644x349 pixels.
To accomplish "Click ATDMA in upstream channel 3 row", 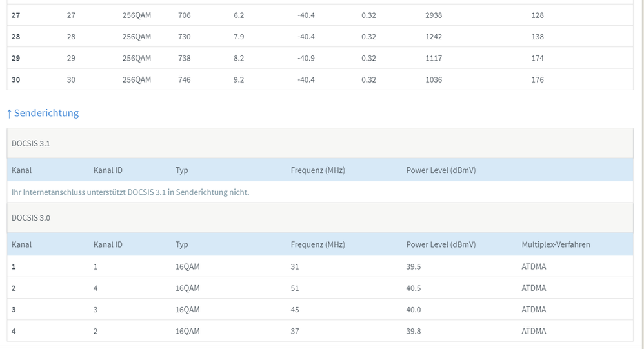I will coord(534,310).
